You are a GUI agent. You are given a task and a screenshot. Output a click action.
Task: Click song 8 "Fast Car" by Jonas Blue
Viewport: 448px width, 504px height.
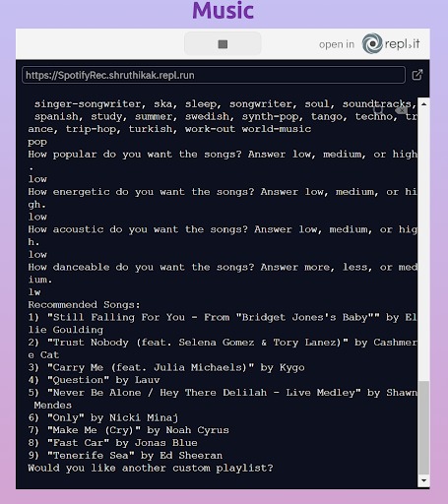[x=112, y=443]
